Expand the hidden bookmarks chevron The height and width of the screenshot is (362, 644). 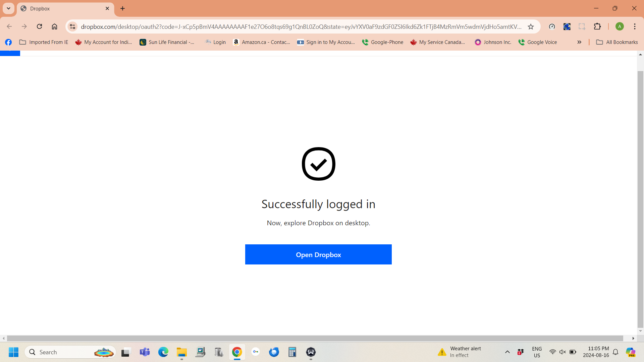point(579,42)
